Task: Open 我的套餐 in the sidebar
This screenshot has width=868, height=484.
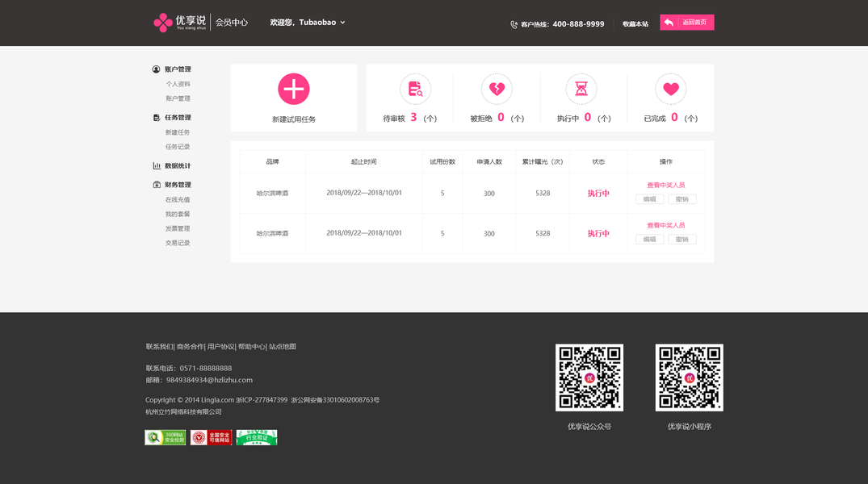Action: pyautogui.click(x=178, y=214)
